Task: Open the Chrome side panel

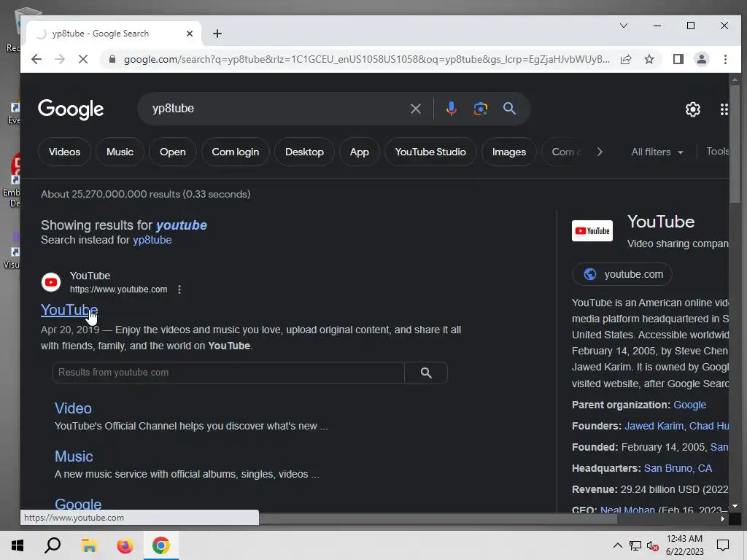Action: (678, 59)
